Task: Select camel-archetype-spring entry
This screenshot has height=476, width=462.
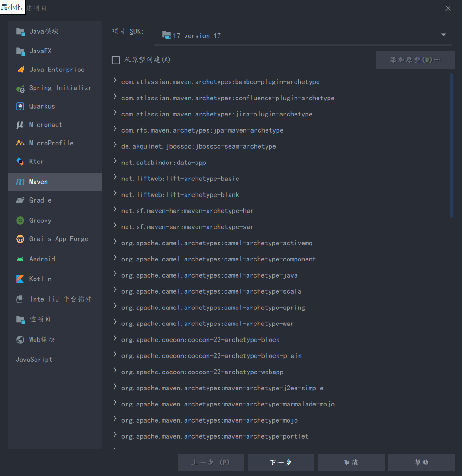Action: (x=213, y=307)
